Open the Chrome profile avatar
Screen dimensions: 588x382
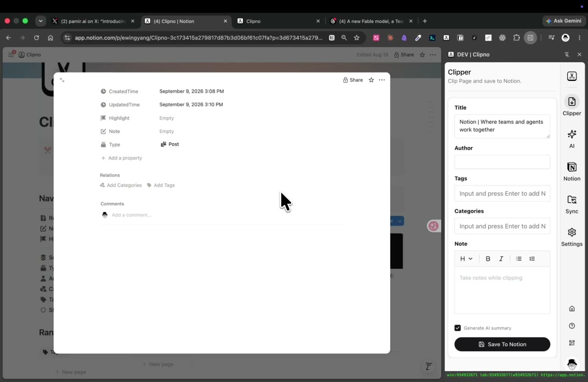[565, 38]
